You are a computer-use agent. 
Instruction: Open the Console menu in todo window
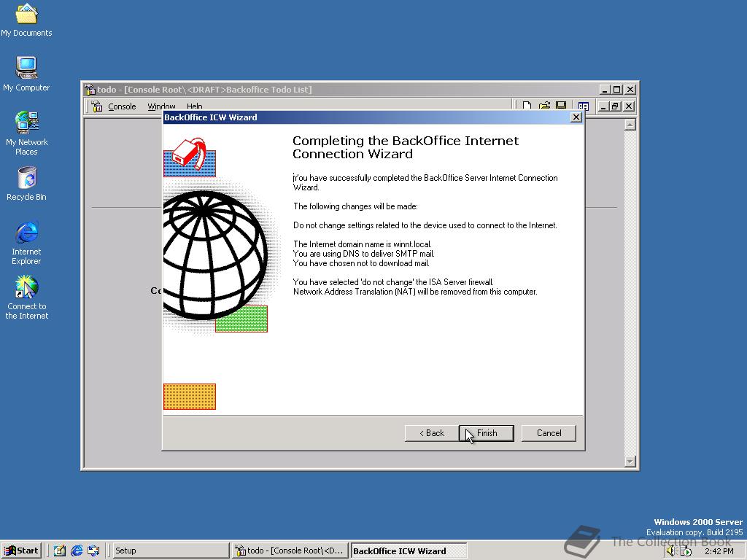[122, 106]
